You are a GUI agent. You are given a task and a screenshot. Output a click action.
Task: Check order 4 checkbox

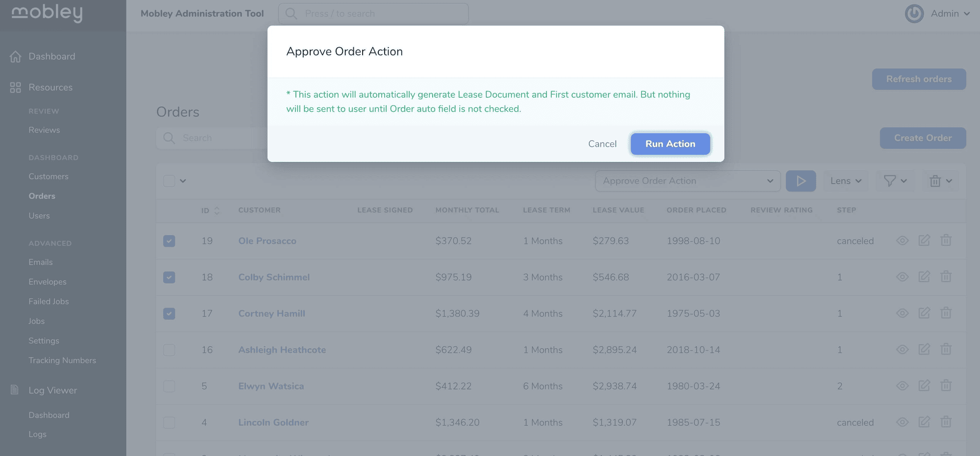pos(169,422)
